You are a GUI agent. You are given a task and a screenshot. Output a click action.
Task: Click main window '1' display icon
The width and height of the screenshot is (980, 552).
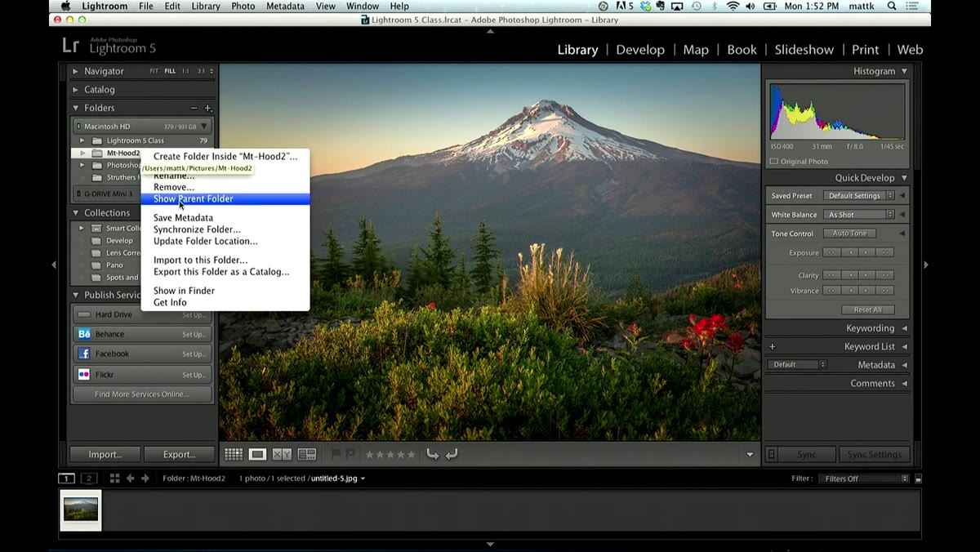pyautogui.click(x=66, y=479)
